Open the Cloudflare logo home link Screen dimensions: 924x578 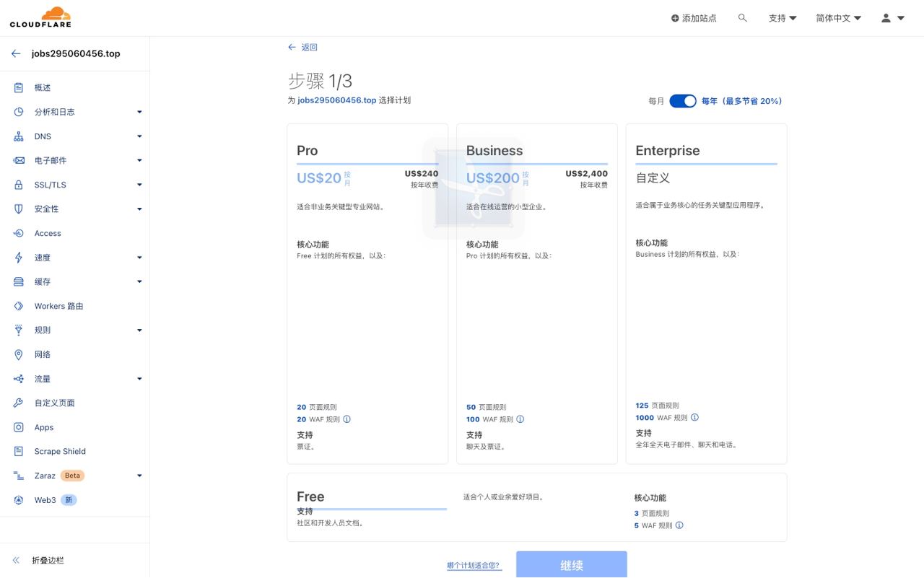40,17
